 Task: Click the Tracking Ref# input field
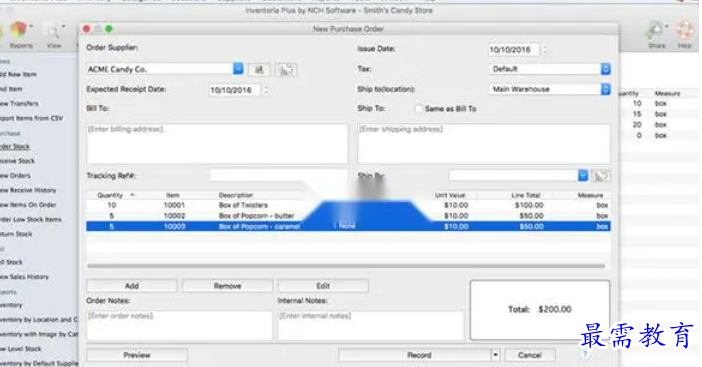point(278,175)
